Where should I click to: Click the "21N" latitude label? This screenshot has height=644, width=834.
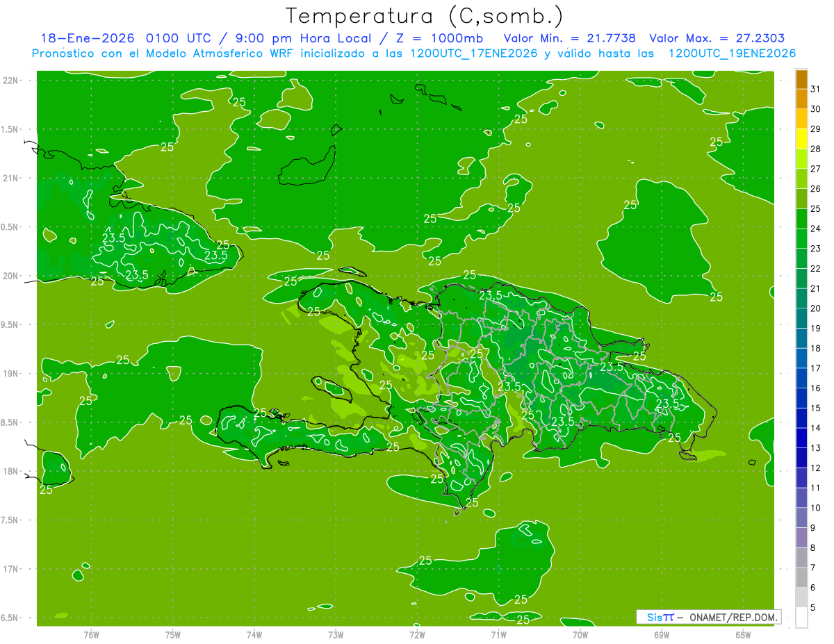point(12,178)
